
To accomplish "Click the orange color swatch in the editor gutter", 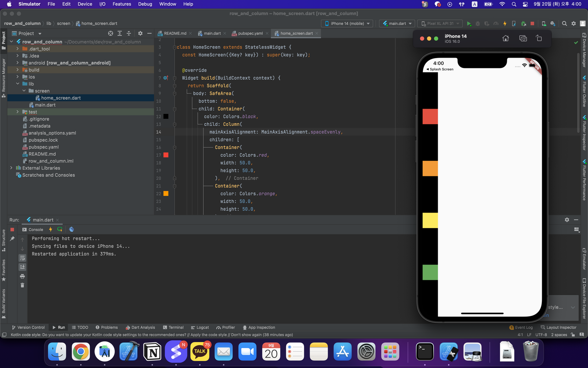I will pos(166,193).
